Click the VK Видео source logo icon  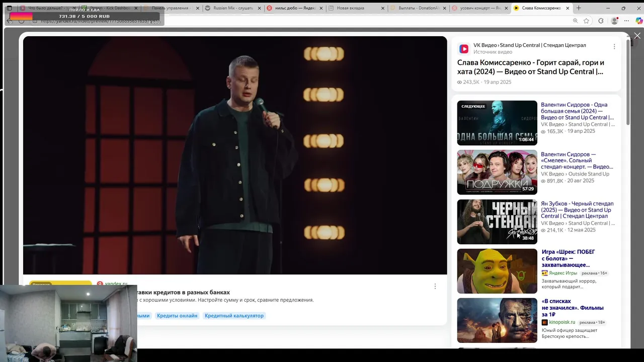coord(464,49)
